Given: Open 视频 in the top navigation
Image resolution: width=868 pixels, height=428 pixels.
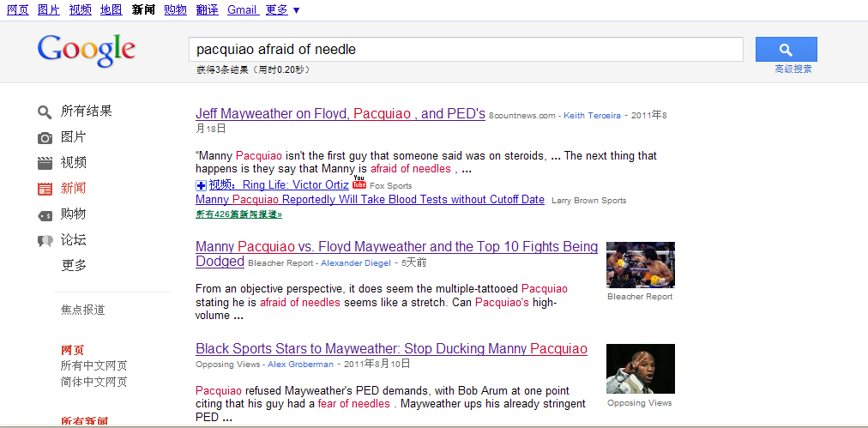Looking at the screenshot, I should pos(81,9).
